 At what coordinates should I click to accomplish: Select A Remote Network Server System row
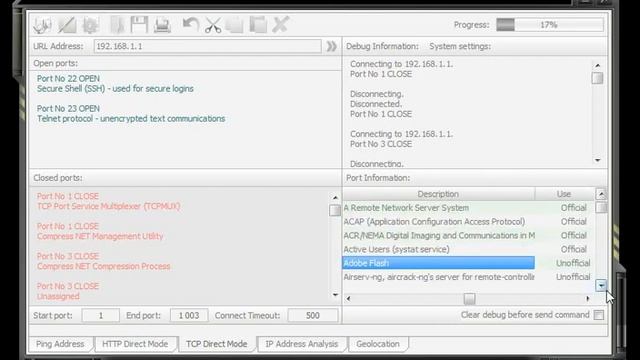[x=468, y=208]
